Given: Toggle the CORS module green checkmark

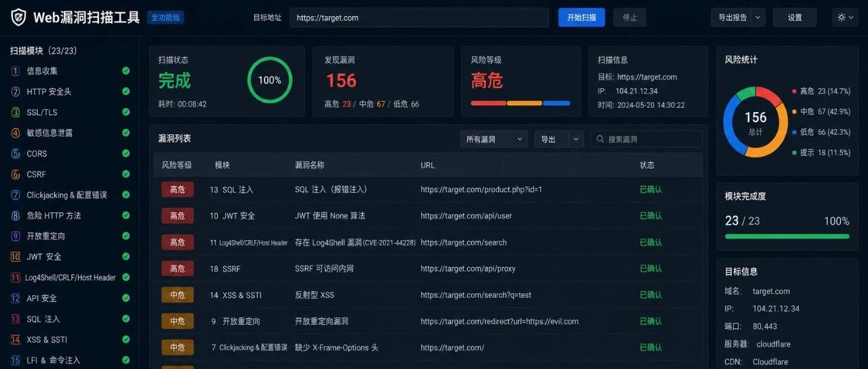Looking at the screenshot, I should pyautogui.click(x=126, y=153).
